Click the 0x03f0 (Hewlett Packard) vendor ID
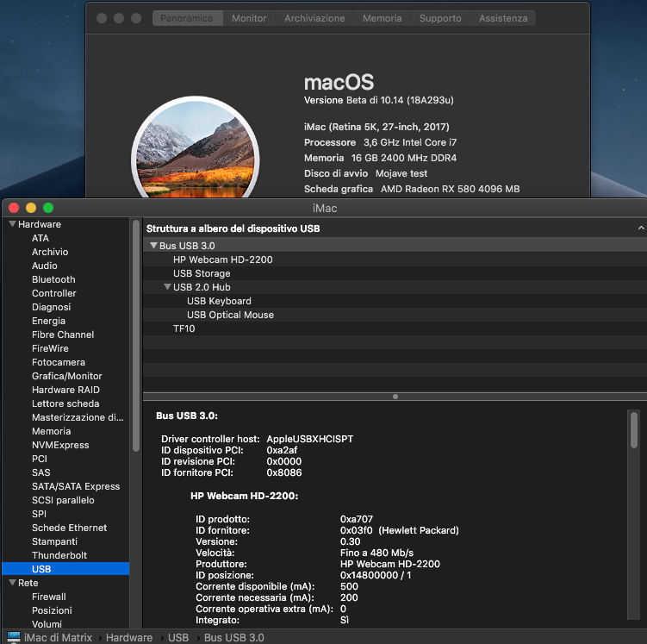The width and height of the screenshot is (647, 644). (400, 530)
